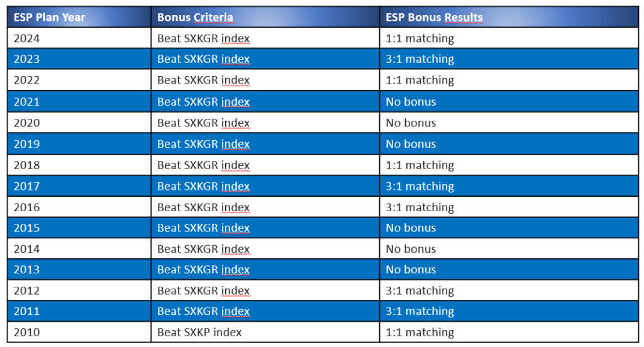Click the 3:1 matching result for 2016
The width and height of the screenshot is (644, 347).
tap(420, 207)
